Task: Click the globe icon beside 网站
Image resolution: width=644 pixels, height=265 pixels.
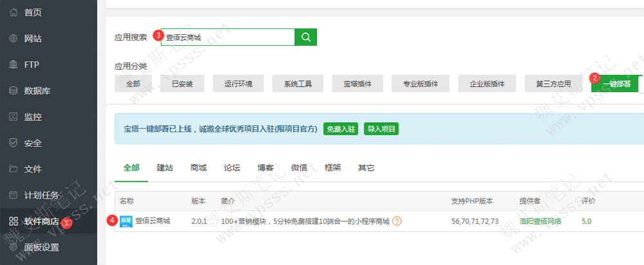Action: (x=14, y=39)
